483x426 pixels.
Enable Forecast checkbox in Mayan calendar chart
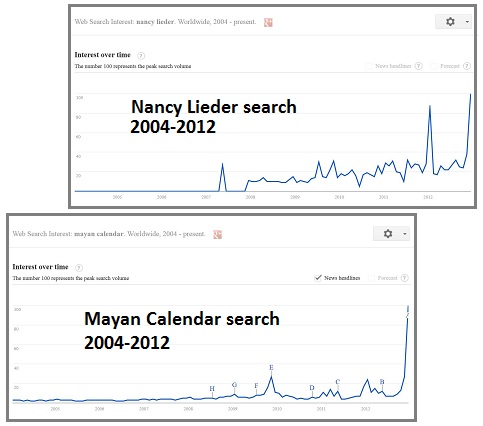[371, 278]
